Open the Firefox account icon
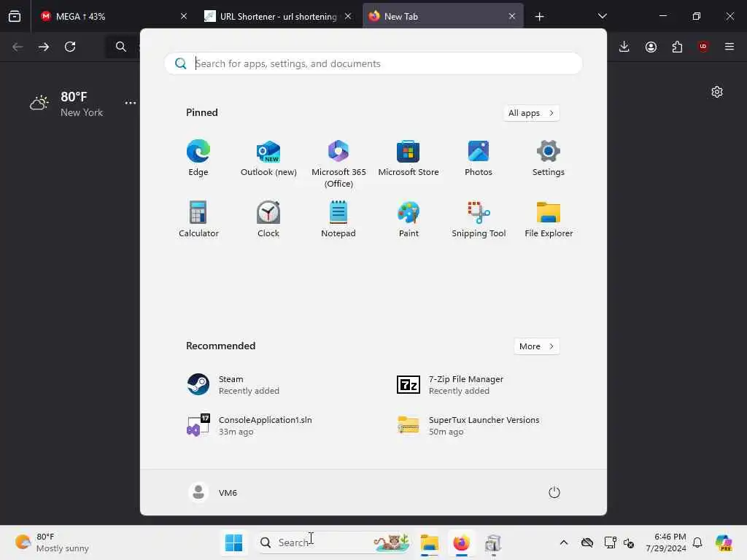The image size is (747, 560). [651, 47]
